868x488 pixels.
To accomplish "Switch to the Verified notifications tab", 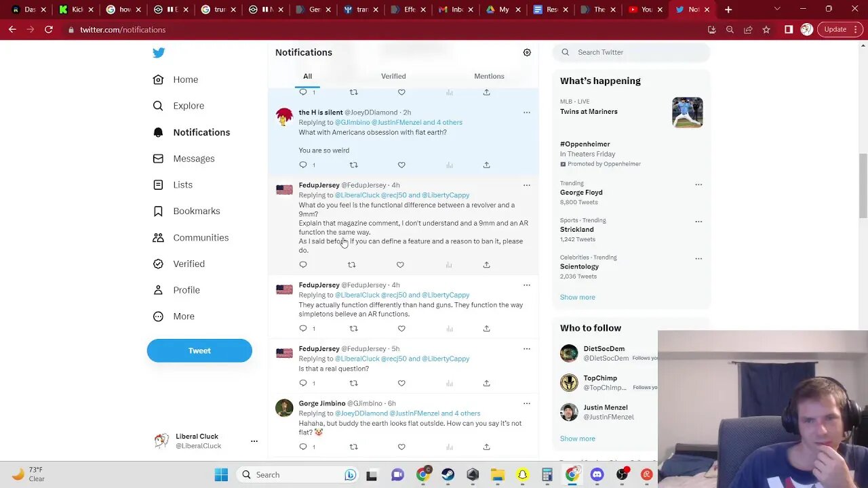I will [393, 76].
